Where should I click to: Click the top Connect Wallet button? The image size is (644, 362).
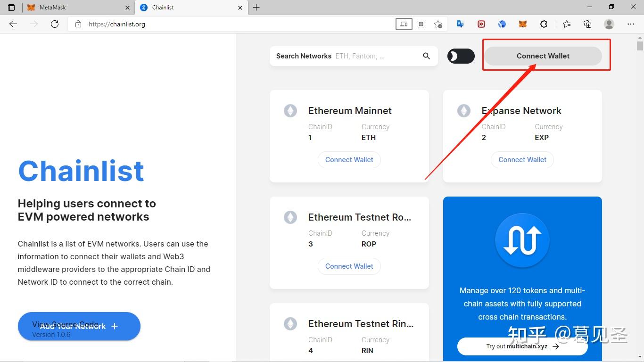click(x=543, y=56)
